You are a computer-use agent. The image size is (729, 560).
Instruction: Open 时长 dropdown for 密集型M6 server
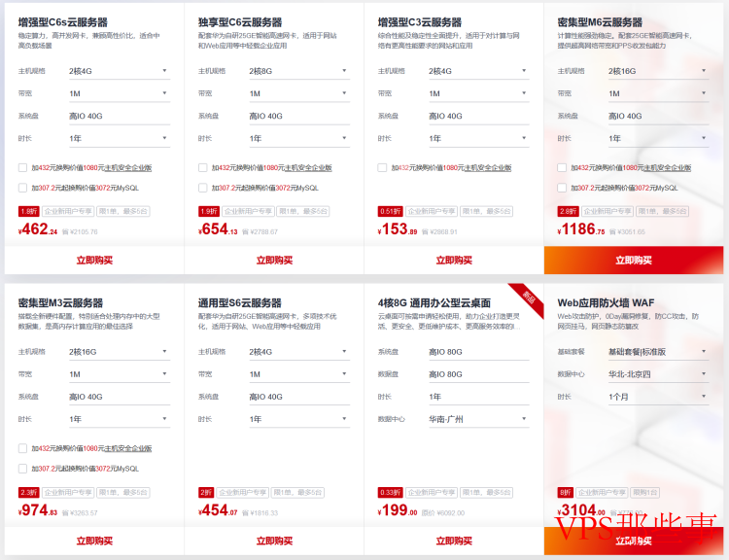(658, 139)
